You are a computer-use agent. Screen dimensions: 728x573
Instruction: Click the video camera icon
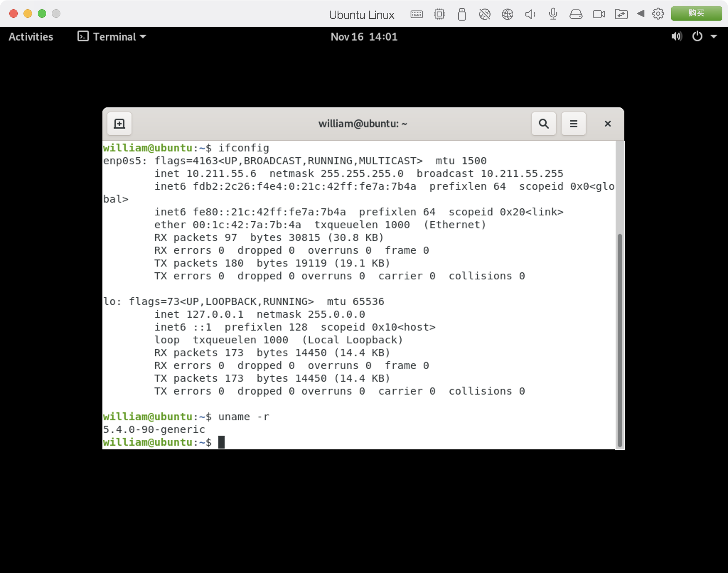coord(599,14)
